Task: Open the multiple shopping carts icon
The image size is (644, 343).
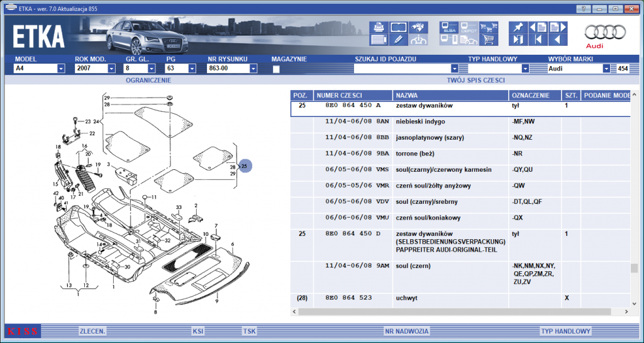Action: pos(489,28)
